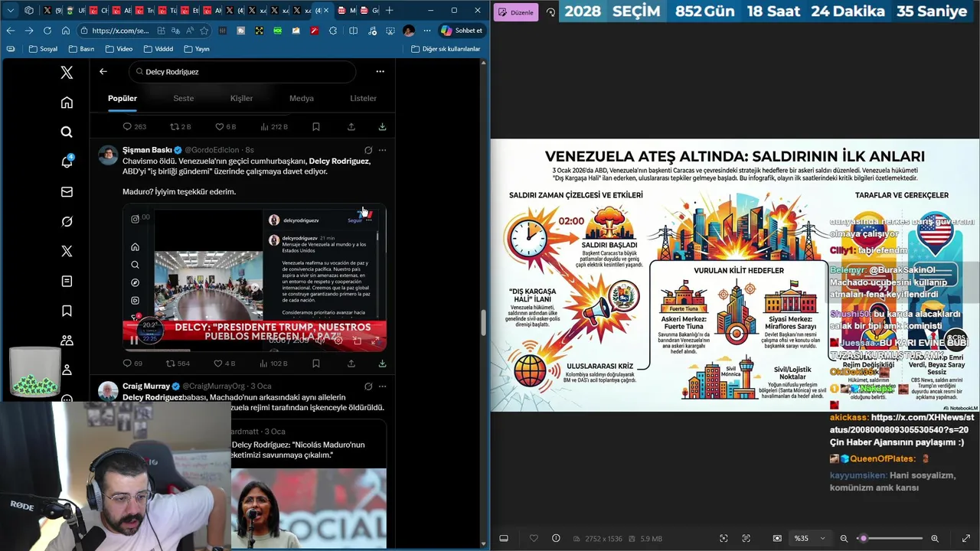Zoom out the image with magnifier minus
The height and width of the screenshot is (551, 980).
(844, 539)
